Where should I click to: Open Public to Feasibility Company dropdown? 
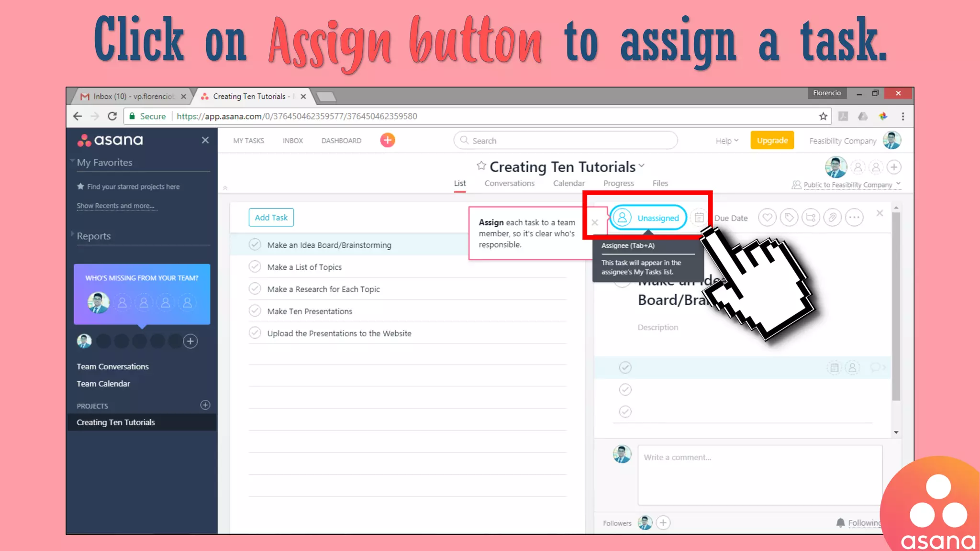[x=847, y=185]
